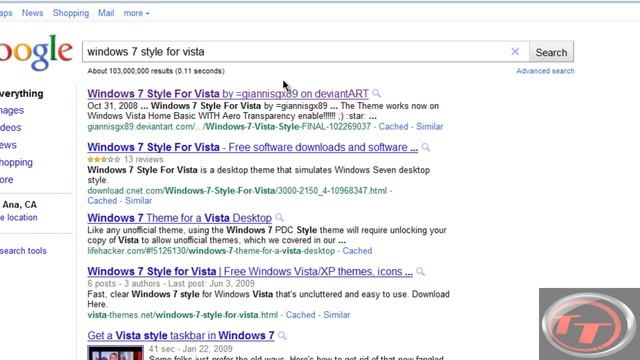Select the Images filter in the sidebar
Screen dimensions: 640x360
pos(12,111)
